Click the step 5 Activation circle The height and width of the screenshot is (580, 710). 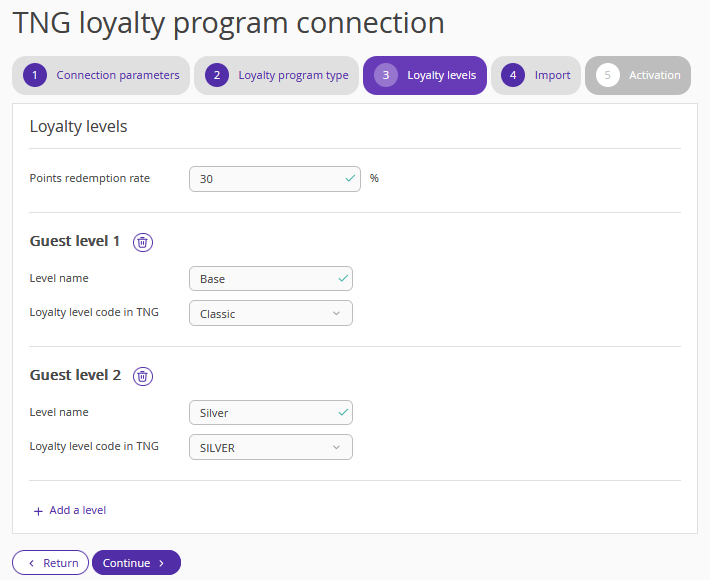coord(608,75)
